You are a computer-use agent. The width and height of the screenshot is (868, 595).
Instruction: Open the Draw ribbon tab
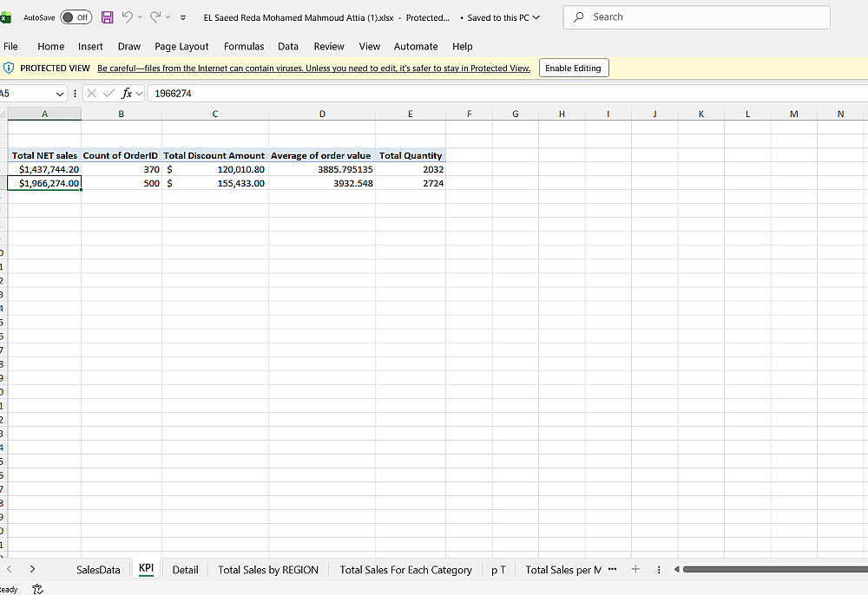(129, 47)
